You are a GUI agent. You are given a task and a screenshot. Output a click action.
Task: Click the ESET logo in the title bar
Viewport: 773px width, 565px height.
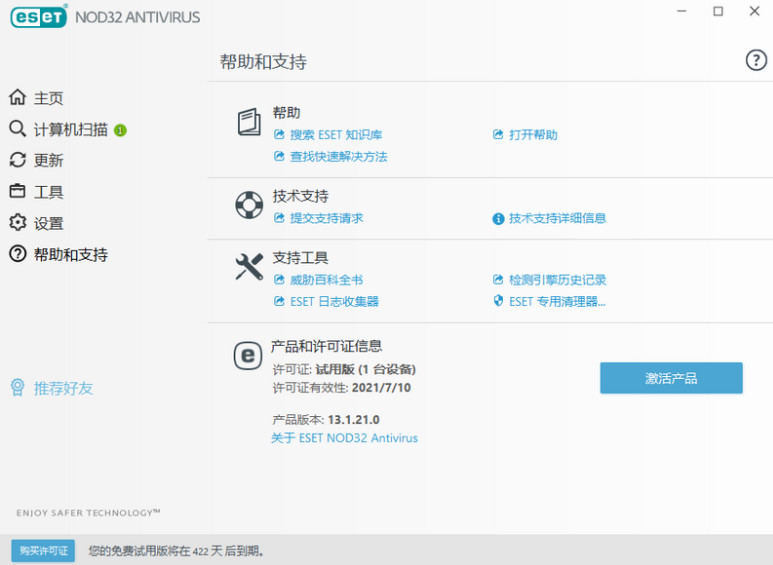coord(38,17)
